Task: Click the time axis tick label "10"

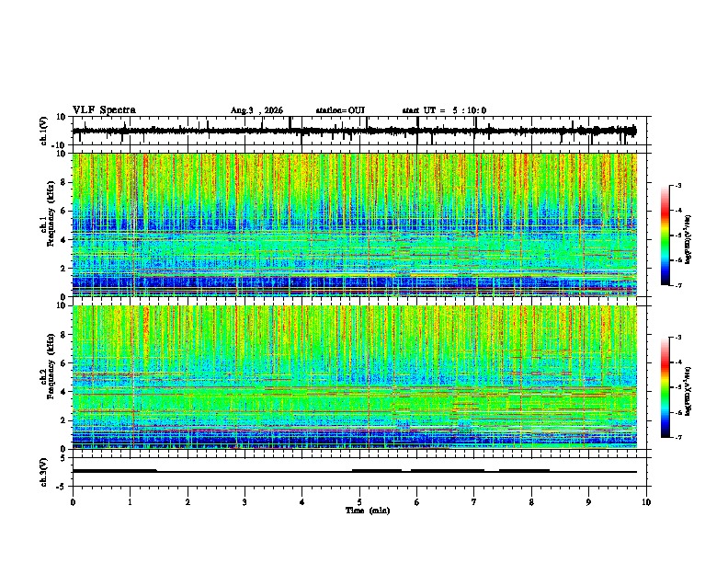Action: [x=646, y=502]
